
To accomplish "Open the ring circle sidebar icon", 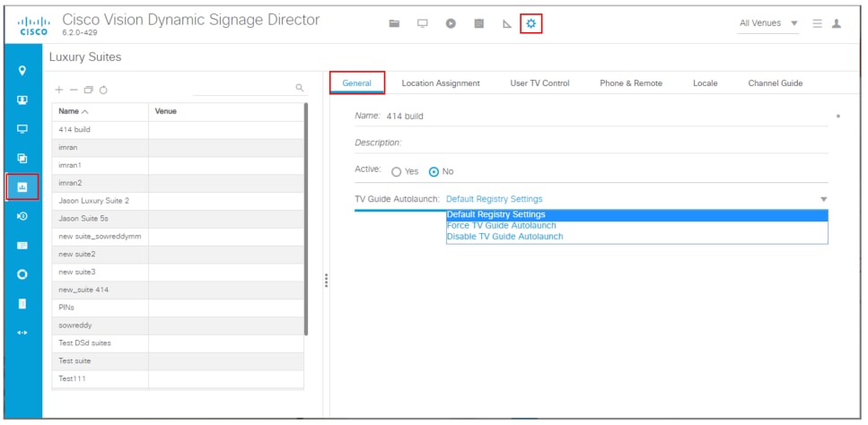I will (22, 274).
